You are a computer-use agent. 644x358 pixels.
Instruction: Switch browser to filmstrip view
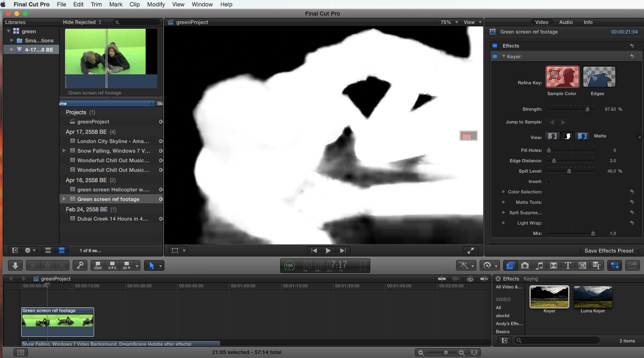pos(48,251)
